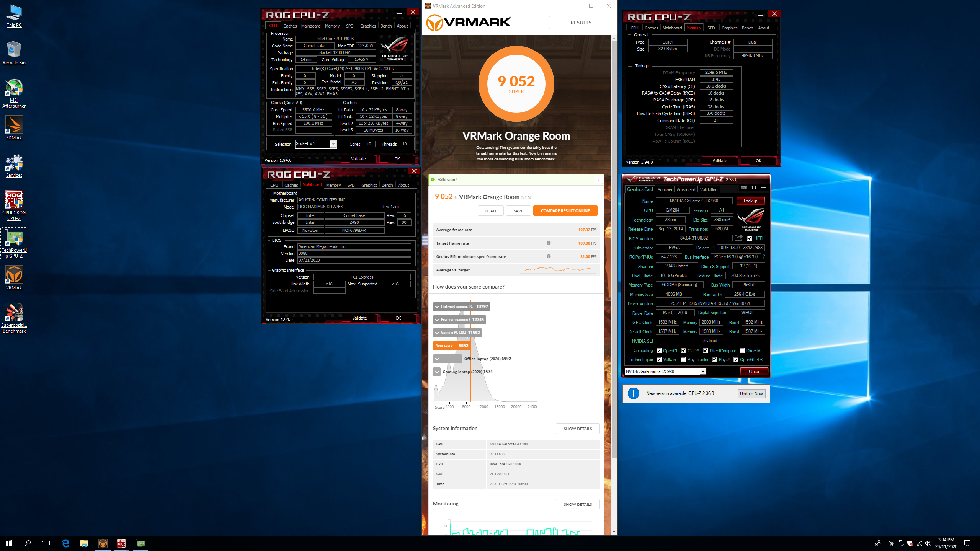Expand Gaming laptop (2020) comparison

click(437, 372)
